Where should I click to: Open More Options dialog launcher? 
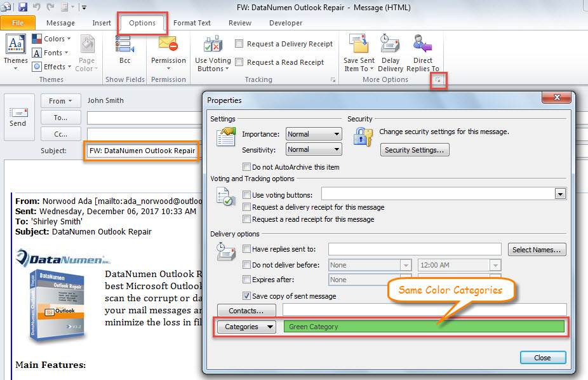pos(438,80)
